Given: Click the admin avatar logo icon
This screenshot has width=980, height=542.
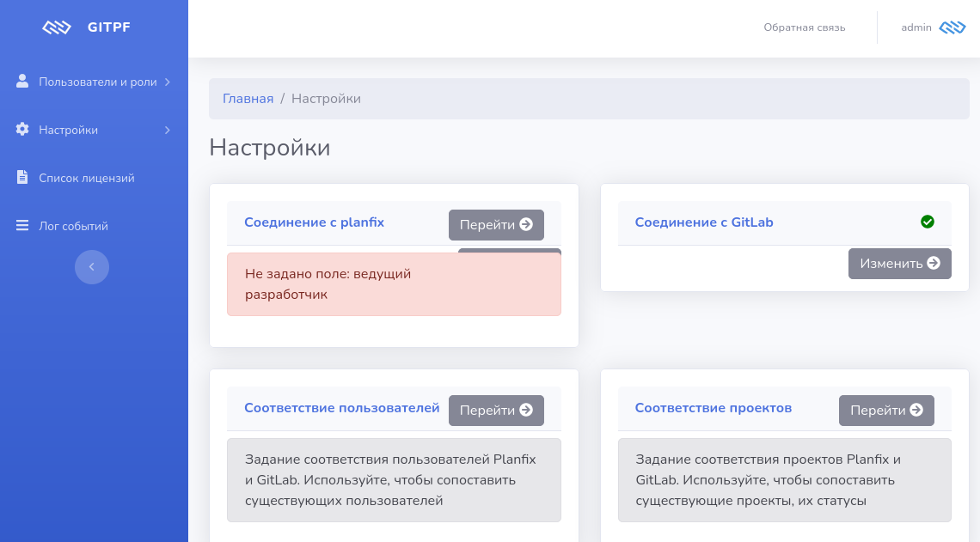Looking at the screenshot, I should (952, 27).
